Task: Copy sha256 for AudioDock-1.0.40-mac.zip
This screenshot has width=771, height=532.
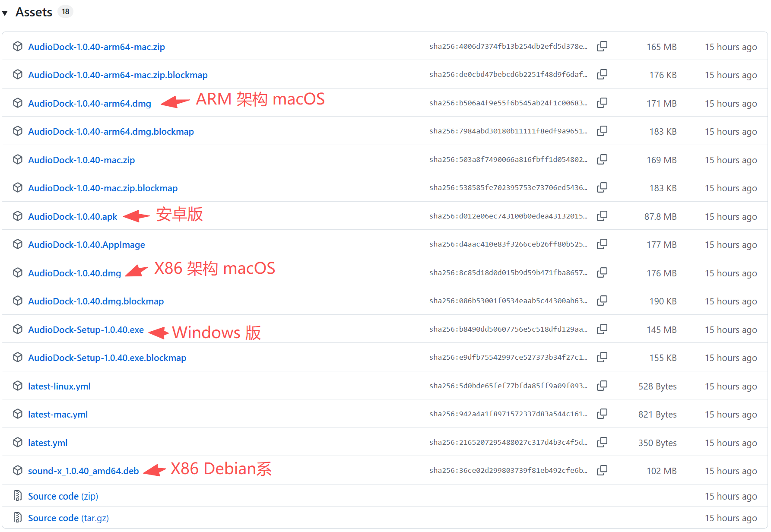Action: [x=602, y=159]
